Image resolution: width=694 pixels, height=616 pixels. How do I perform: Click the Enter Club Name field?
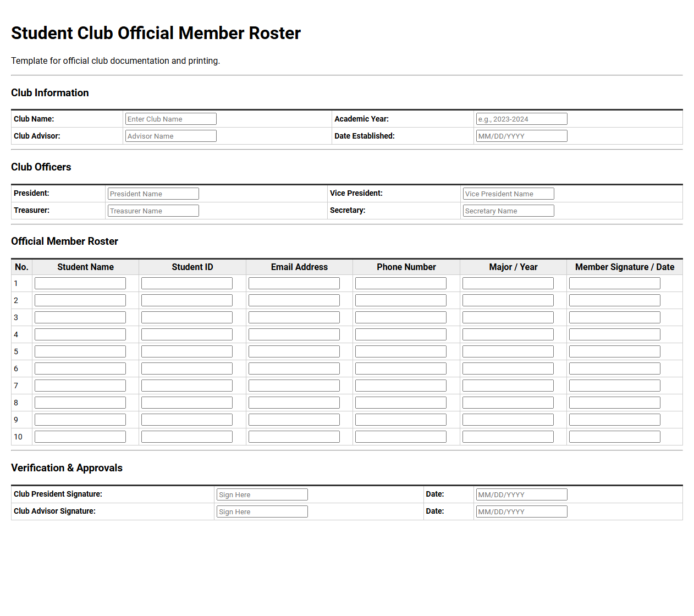point(171,119)
